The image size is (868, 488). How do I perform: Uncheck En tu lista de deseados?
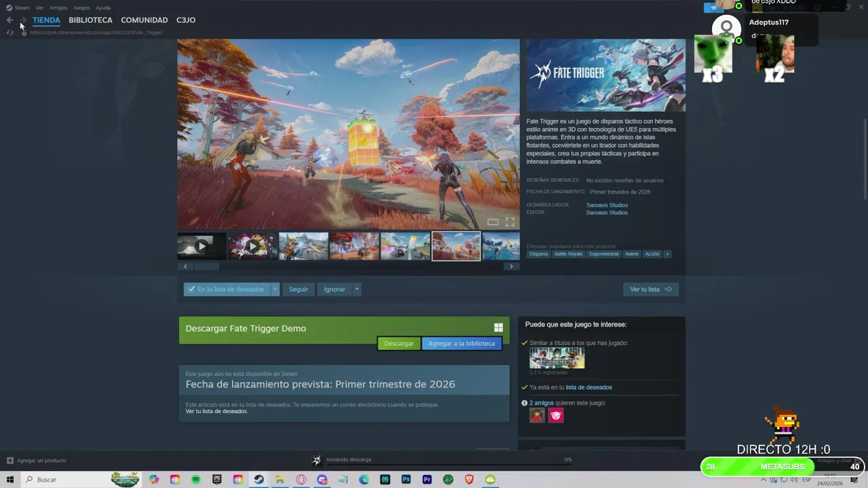(226, 289)
